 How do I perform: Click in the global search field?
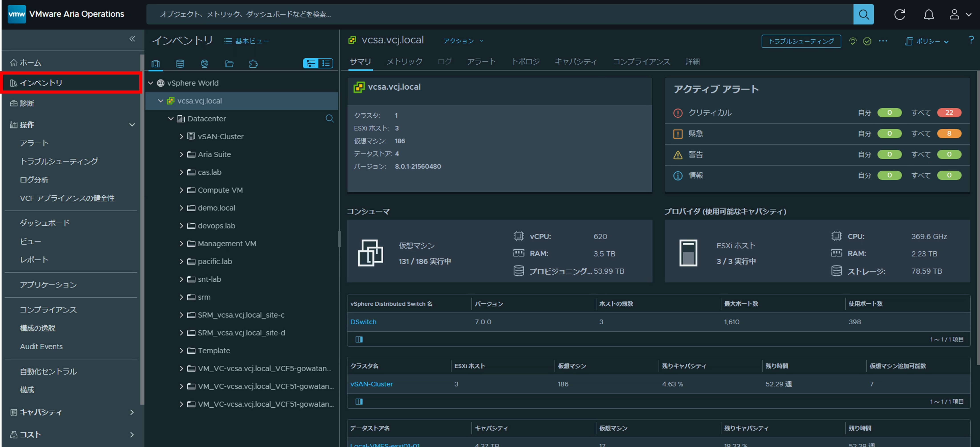(x=499, y=14)
